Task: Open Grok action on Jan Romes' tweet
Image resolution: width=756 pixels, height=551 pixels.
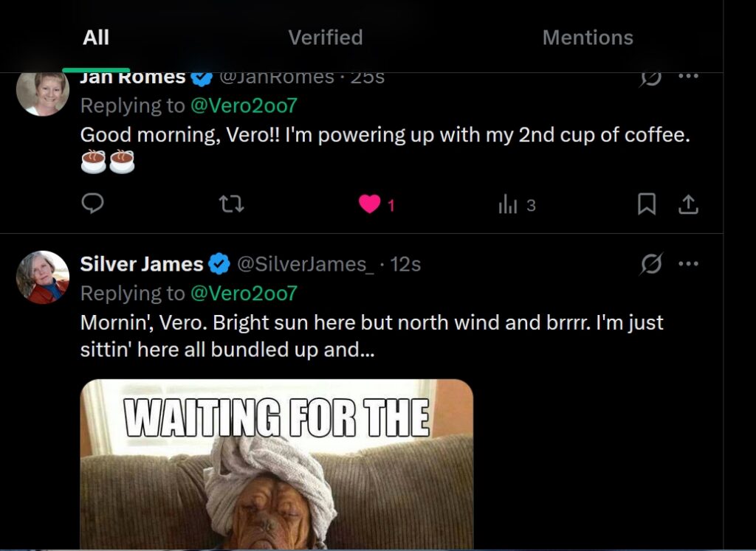Action: [651, 77]
